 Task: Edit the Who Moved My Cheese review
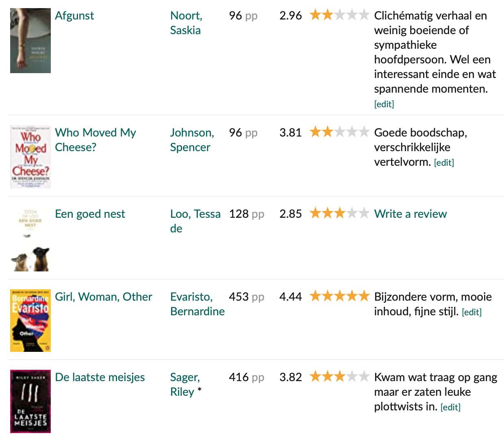(444, 163)
